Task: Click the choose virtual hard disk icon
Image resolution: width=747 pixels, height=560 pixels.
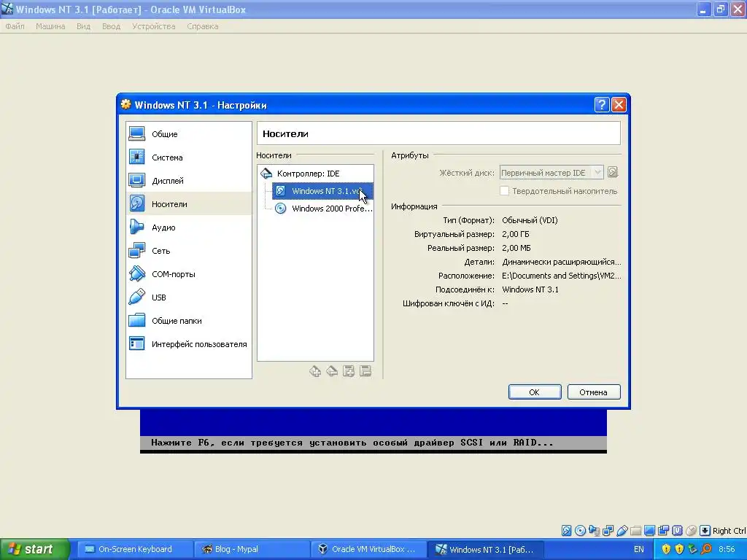Action: point(613,172)
